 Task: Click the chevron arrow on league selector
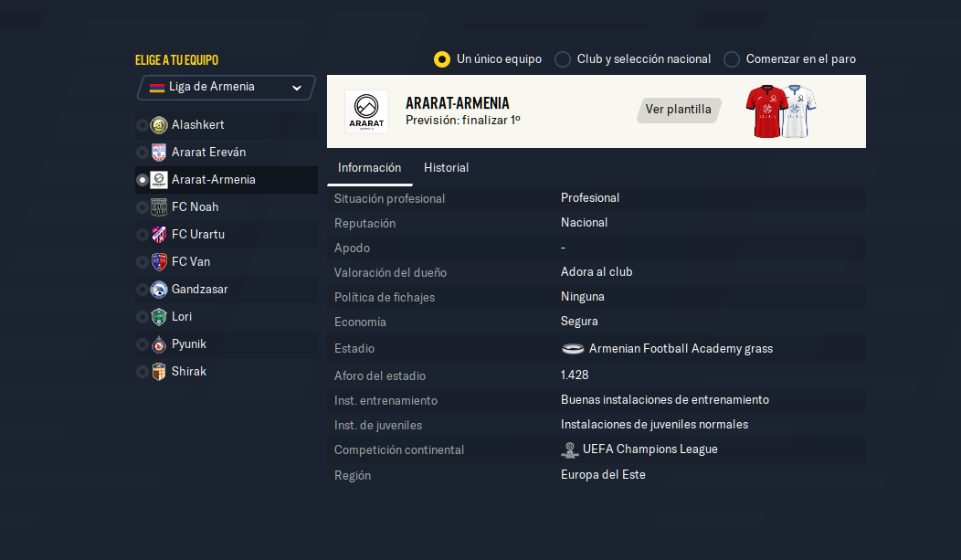point(297,88)
